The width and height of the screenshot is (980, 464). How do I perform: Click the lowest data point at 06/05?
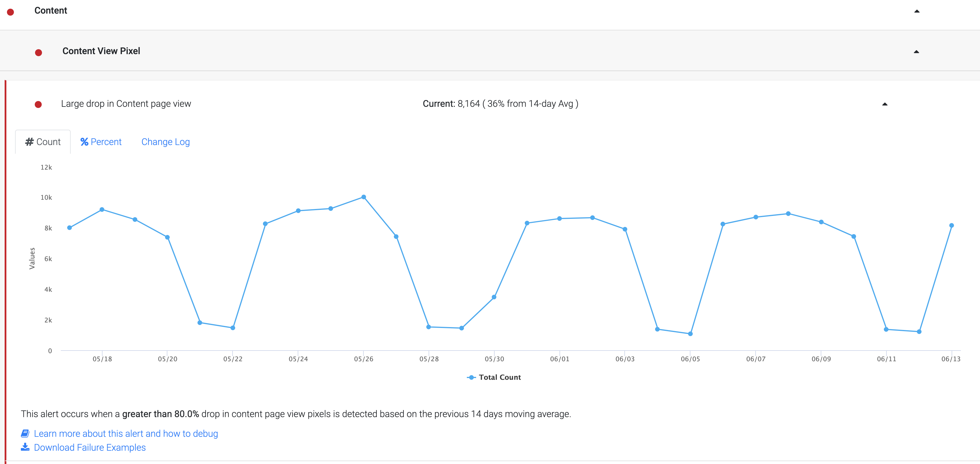coord(690,334)
